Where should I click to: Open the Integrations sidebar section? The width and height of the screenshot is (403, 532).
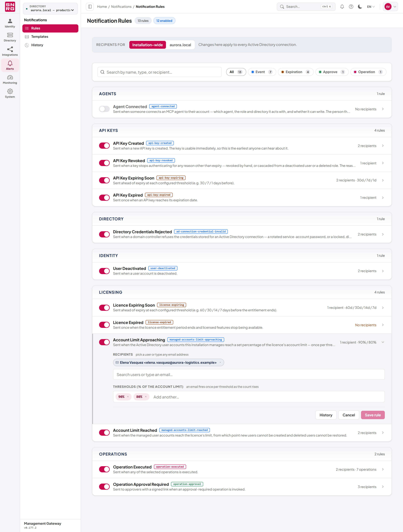(x=10, y=52)
